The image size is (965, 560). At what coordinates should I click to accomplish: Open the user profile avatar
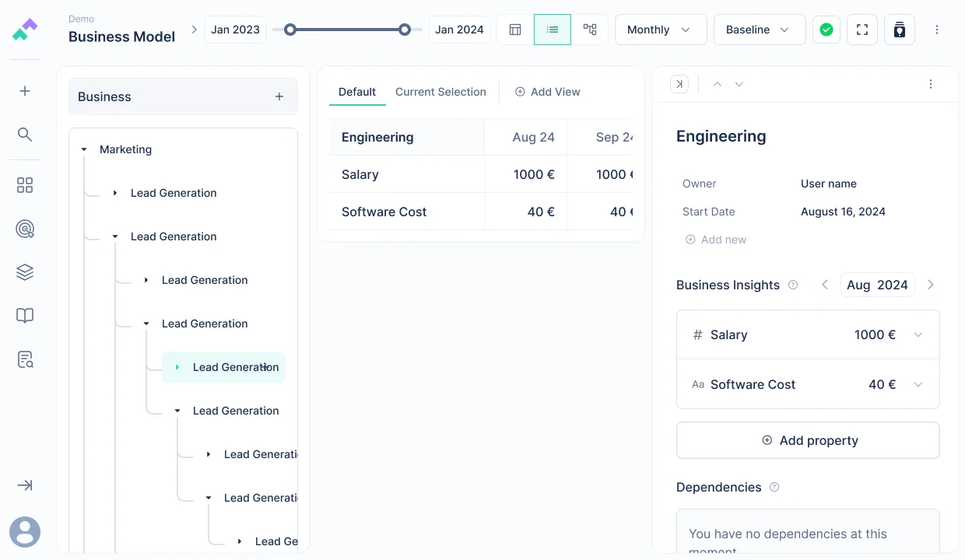25,532
